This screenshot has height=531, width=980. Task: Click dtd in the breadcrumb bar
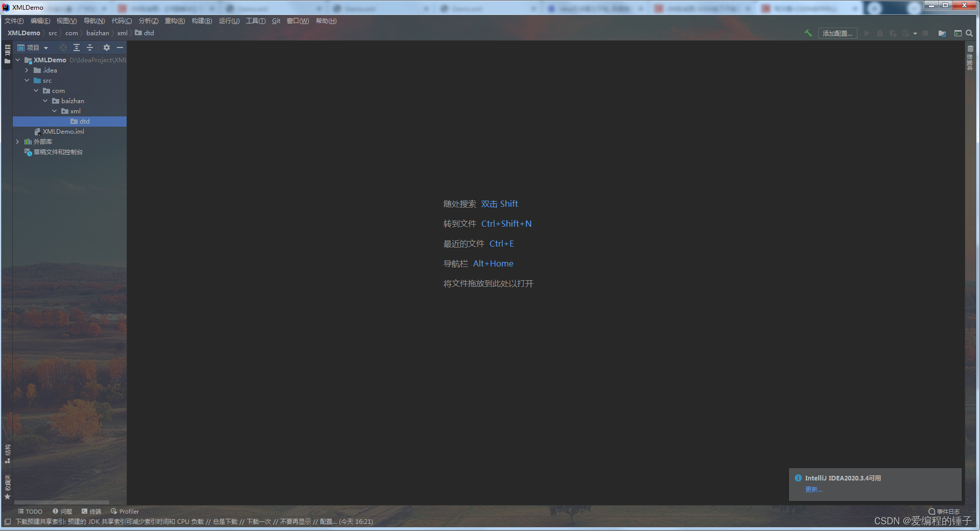(x=144, y=33)
